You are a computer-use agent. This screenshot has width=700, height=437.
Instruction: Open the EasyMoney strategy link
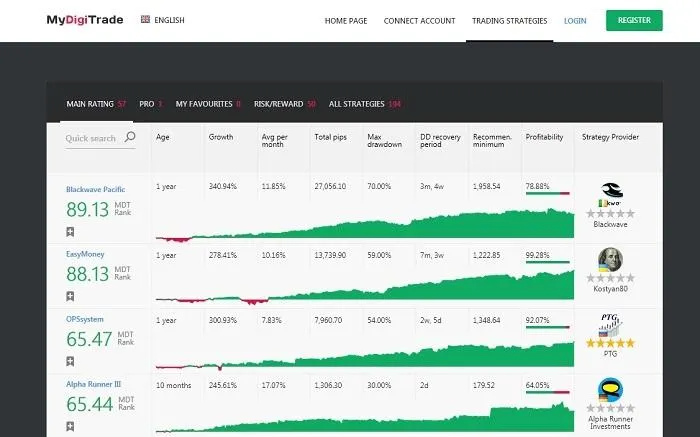coord(85,254)
